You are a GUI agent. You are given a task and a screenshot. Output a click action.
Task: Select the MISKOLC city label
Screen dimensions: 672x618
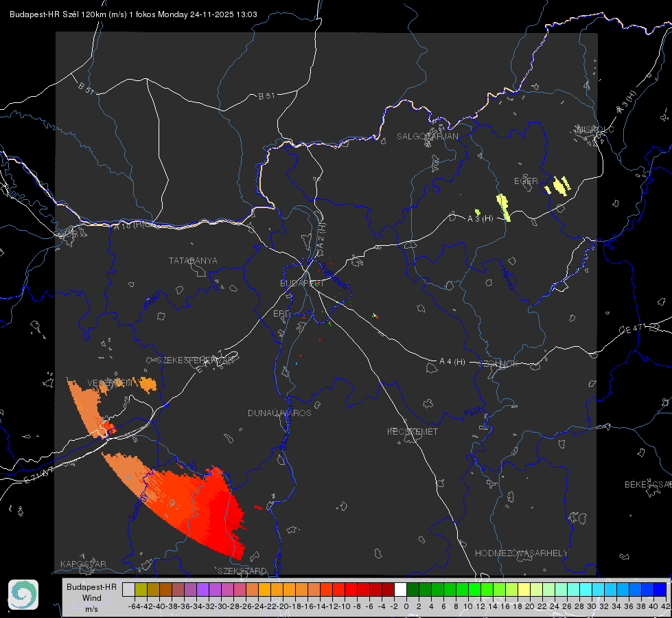point(595,129)
